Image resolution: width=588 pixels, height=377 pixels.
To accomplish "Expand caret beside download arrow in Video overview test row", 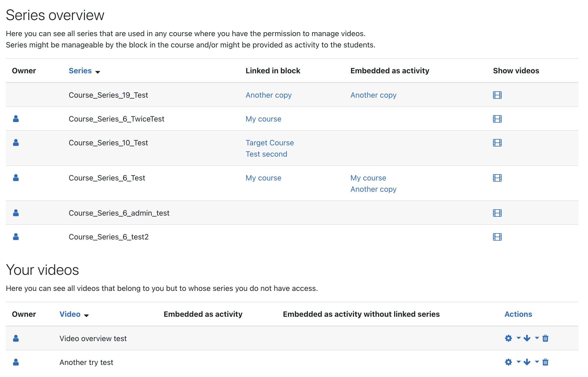I will tap(537, 338).
